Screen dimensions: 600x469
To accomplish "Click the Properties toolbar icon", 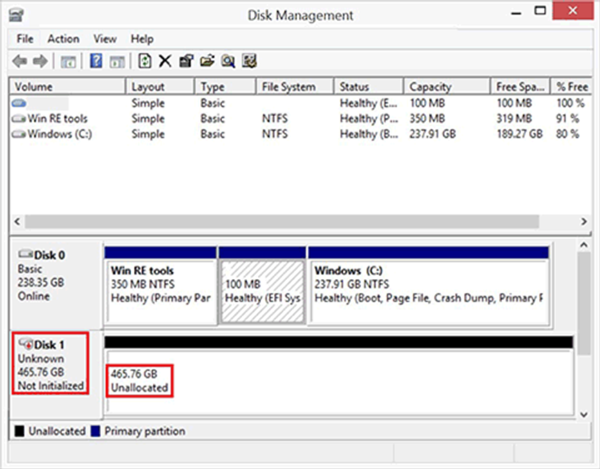I will click(x=186, y=61).
